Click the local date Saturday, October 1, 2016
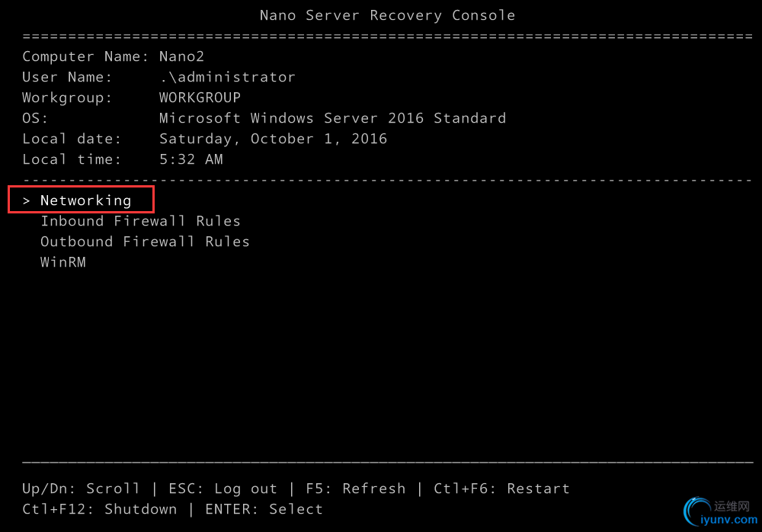The height and width of the screenshot is (532, 762). 273,139
